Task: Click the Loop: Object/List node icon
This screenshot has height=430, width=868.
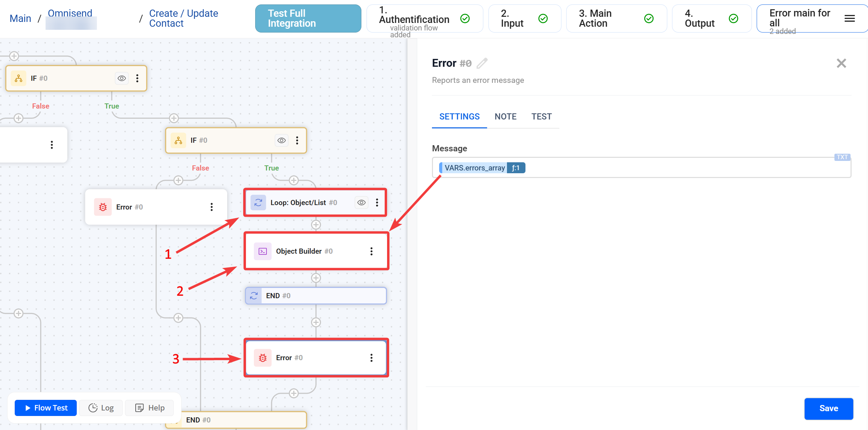Action: coord(258,203)
